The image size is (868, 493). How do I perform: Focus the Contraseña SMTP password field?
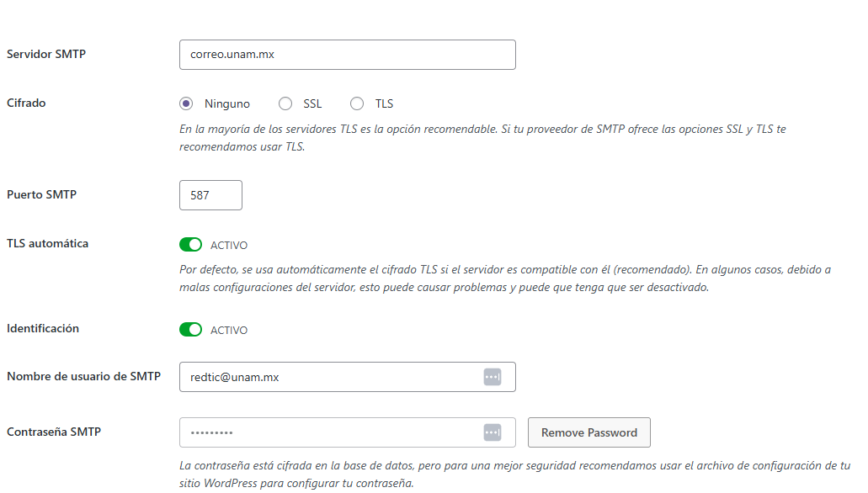pyautogui.click(x=328, y=432)
